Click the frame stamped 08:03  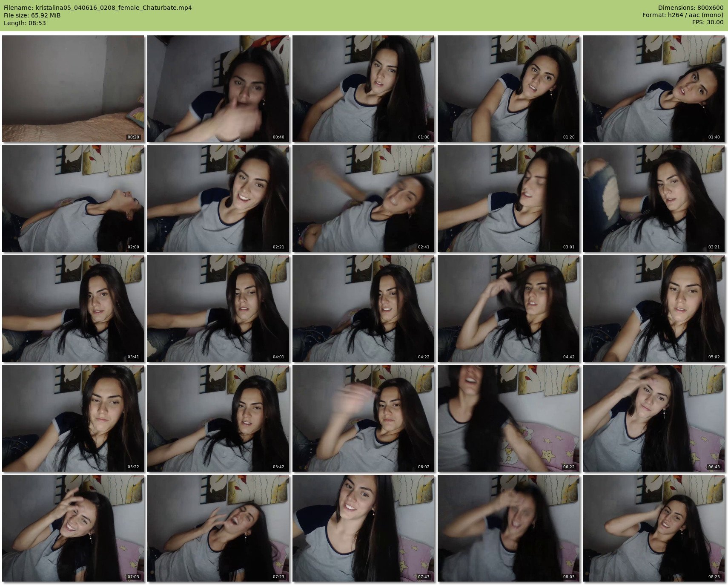pyautogui.click(x=508, y=528)
